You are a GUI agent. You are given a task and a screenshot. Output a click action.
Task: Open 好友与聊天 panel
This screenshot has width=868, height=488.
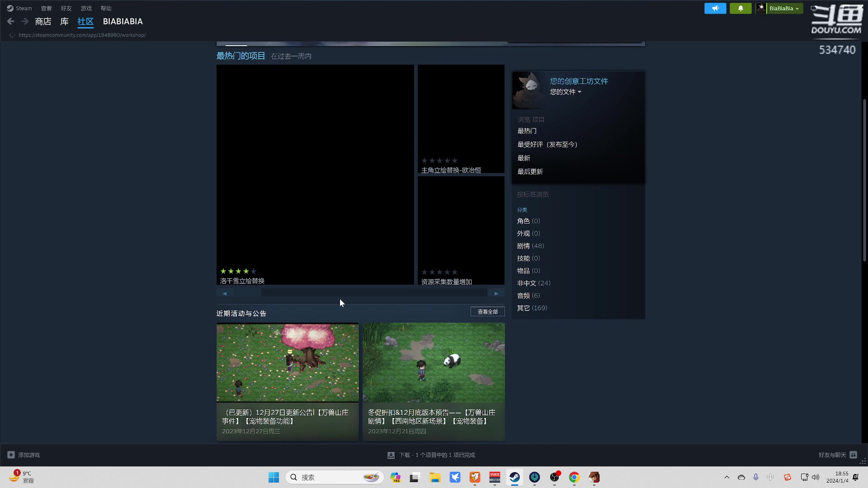838,455
